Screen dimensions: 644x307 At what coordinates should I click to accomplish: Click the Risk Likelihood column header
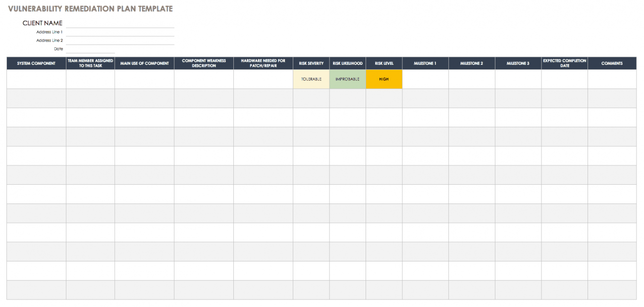[x=347, y=63]
